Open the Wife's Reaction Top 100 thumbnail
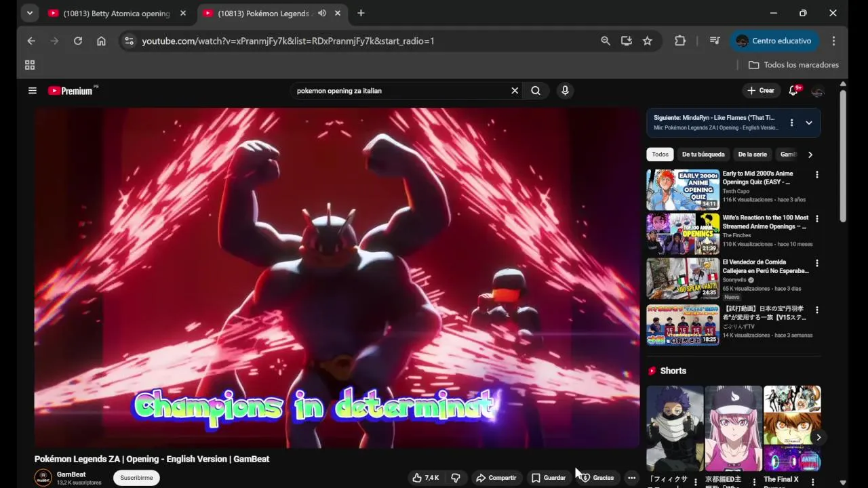Screen dimensions: 868x488 pyautogui.click(x=683, y=234)
